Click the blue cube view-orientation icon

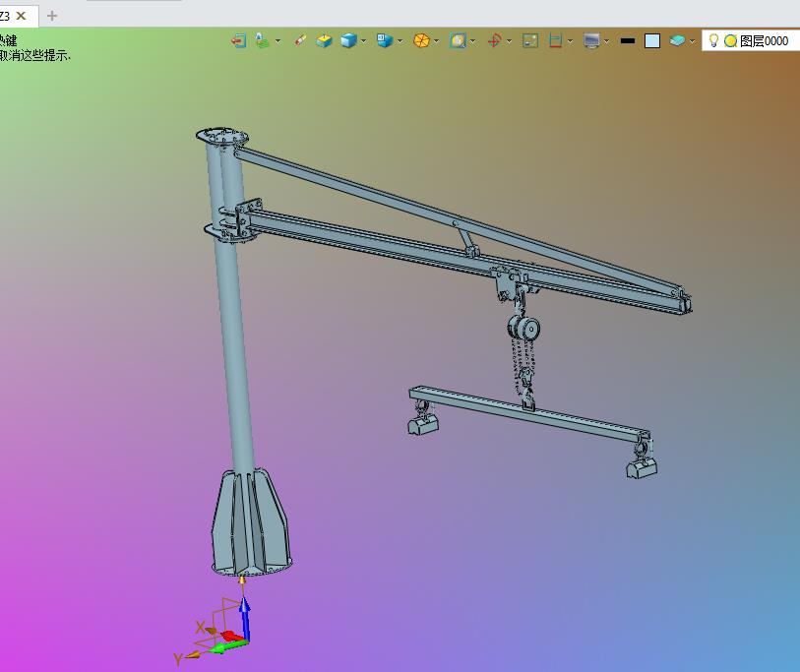[x=385, y=40]
